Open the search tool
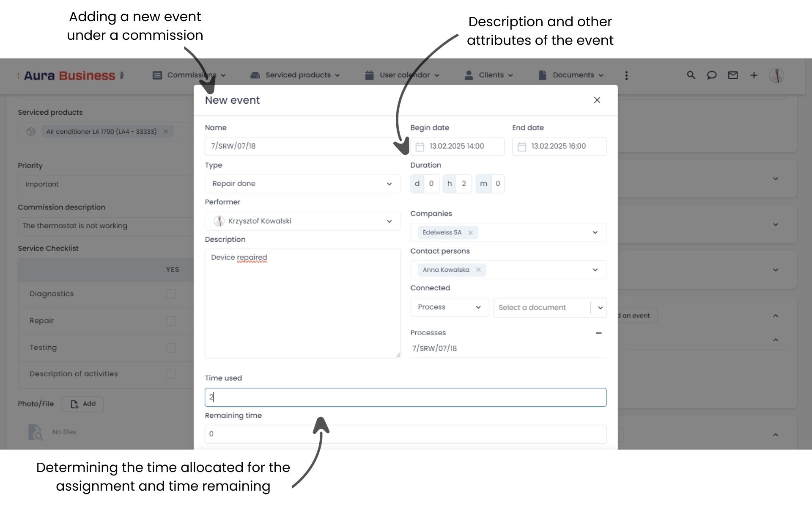The image size is (812, 508). pos(691,75)
